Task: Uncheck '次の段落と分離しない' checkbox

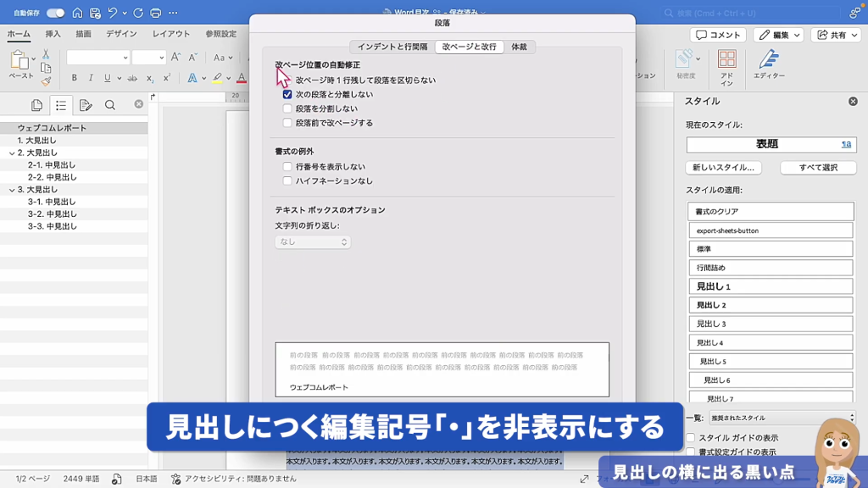Action: (x=288, y=95)
